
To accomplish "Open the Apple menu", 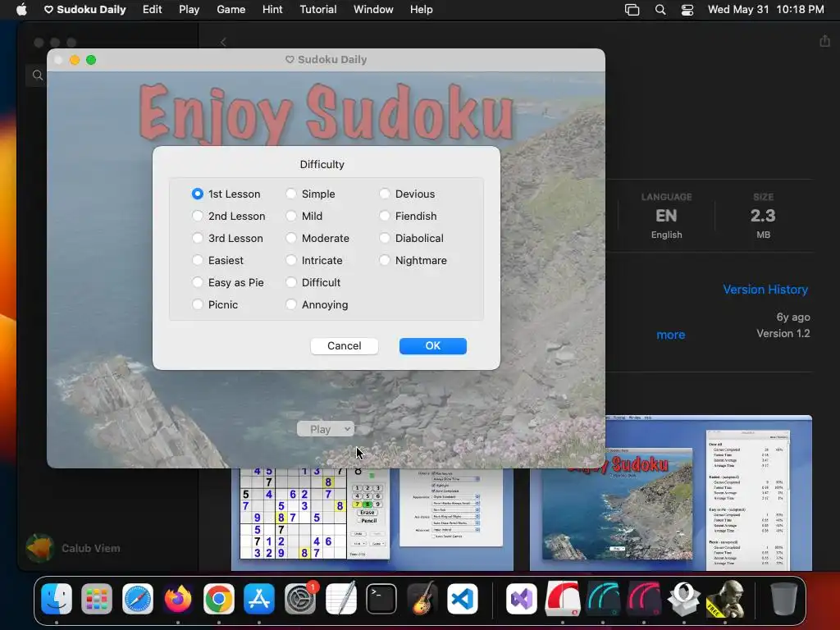I will click(21, 10).
